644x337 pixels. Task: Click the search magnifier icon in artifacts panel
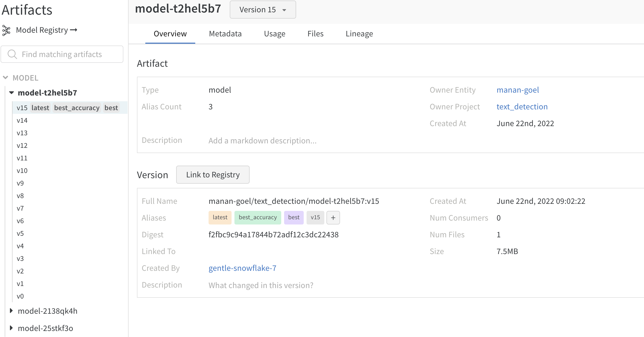pyautogui.click(x=12, y=54)
